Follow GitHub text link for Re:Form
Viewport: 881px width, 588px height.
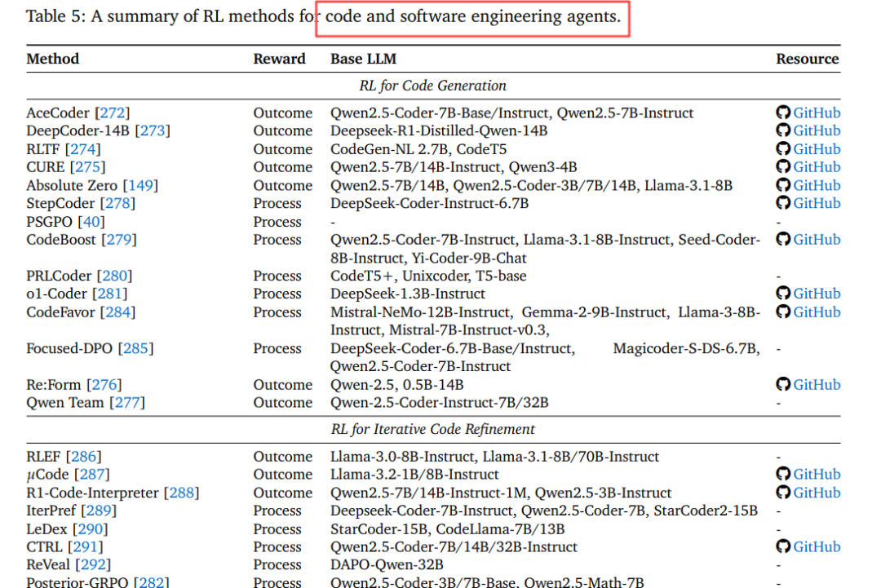point(817,385)
